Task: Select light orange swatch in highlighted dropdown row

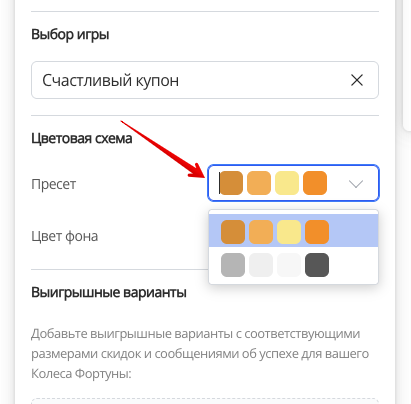Action: coord(261,232)
